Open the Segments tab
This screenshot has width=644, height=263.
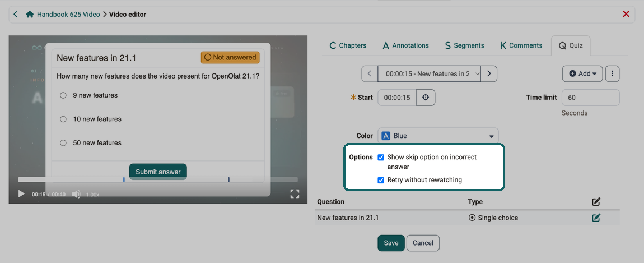tap(464, 45)
